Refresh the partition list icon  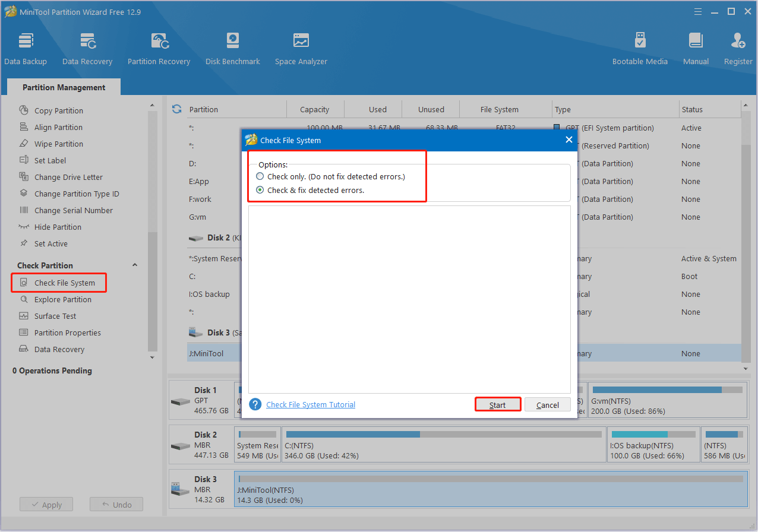coord(176,109)
